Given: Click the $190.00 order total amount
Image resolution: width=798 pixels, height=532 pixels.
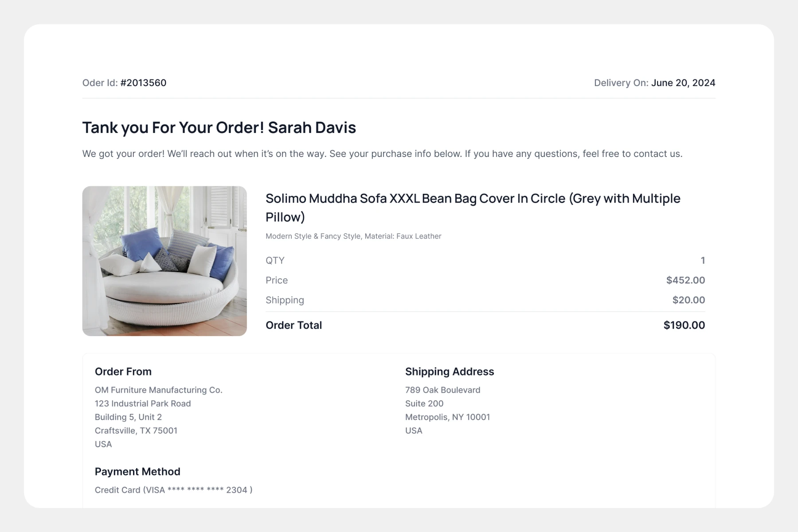Looking at the screenshot, I should (x=684, y=325).
